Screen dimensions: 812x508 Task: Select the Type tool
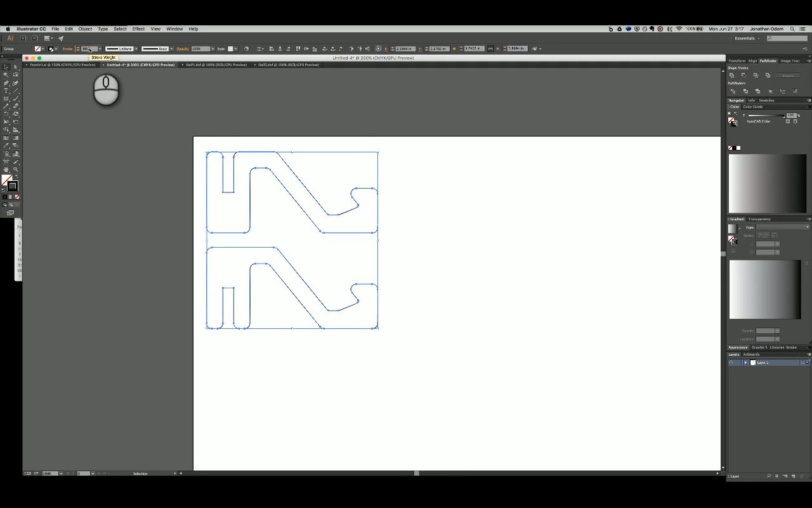point(6,91)
